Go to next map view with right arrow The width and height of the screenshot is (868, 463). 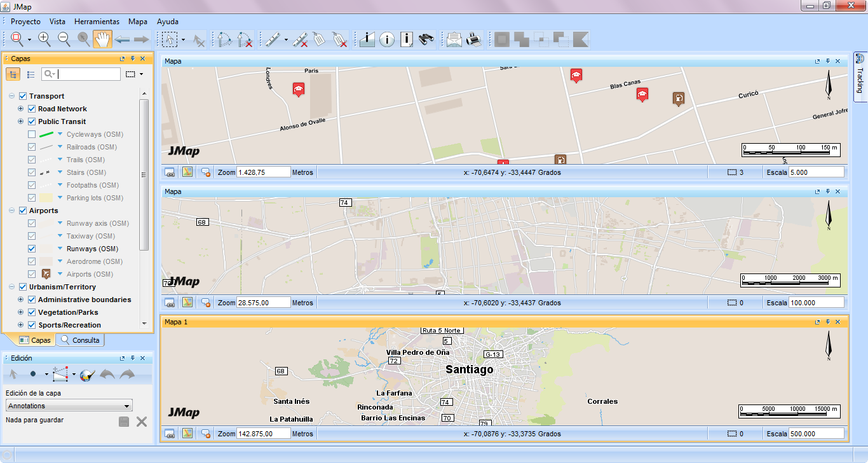(x=141, y=39)
